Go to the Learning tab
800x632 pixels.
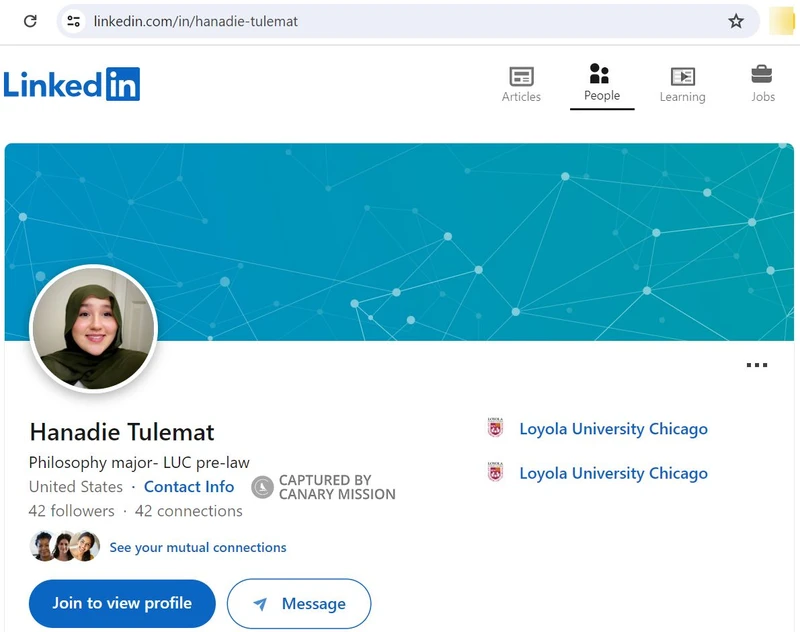(683, 84)
